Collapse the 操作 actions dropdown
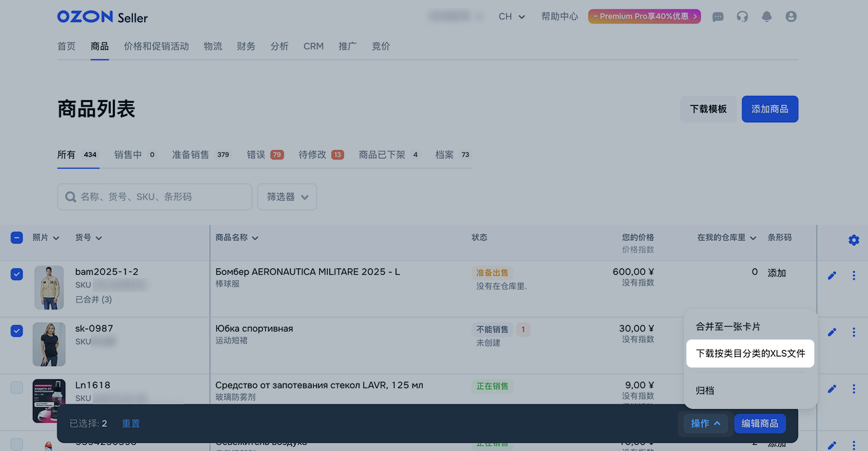The height and width of the screenshot is (451, 868). pyautogui.click(x=705, y=424)
